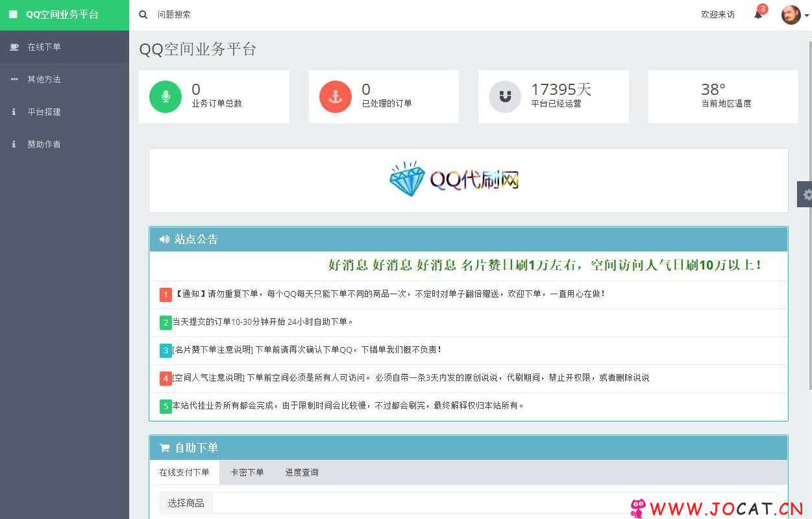The image size is (812, 519).
Task: Click the QQ空间业务平台 page heading
Action: pos(198,49)
